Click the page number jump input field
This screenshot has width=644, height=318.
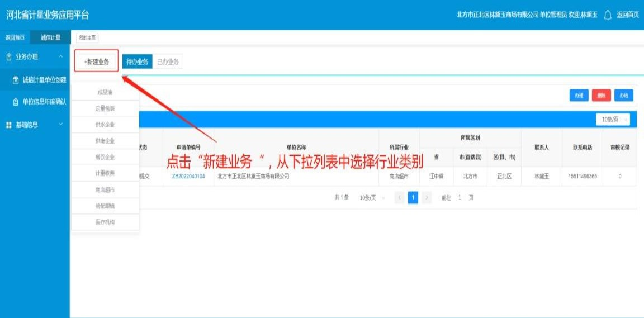click(x=460, y=197)
